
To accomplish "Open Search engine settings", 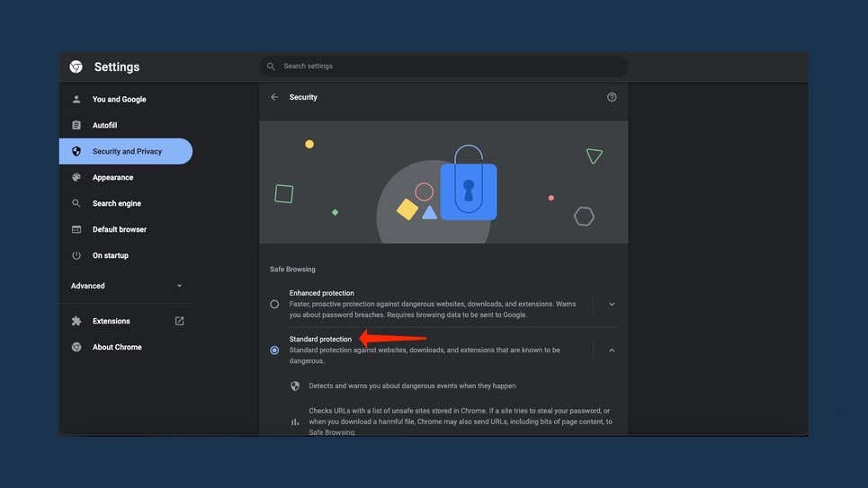I will tap(117, 203).
